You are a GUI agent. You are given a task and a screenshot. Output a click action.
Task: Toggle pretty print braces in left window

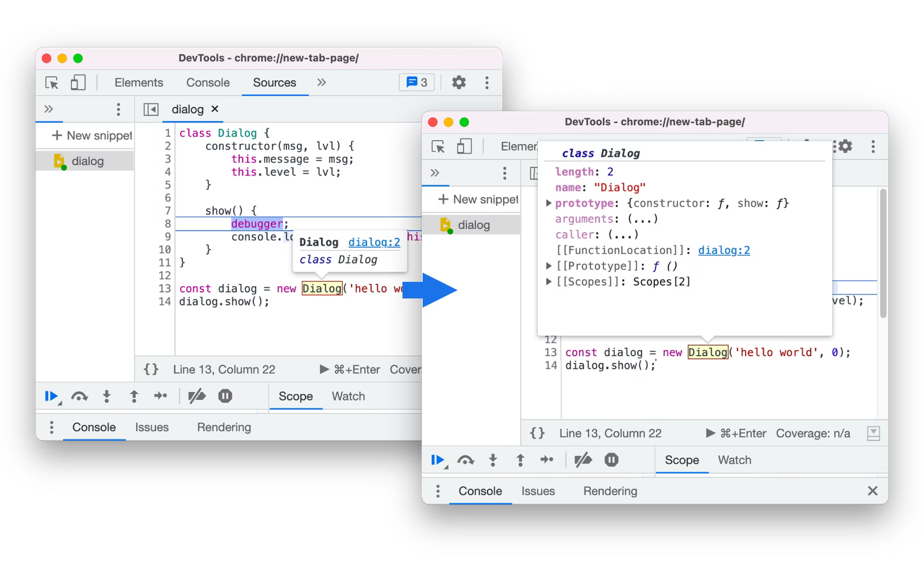(x=151, y=369)
